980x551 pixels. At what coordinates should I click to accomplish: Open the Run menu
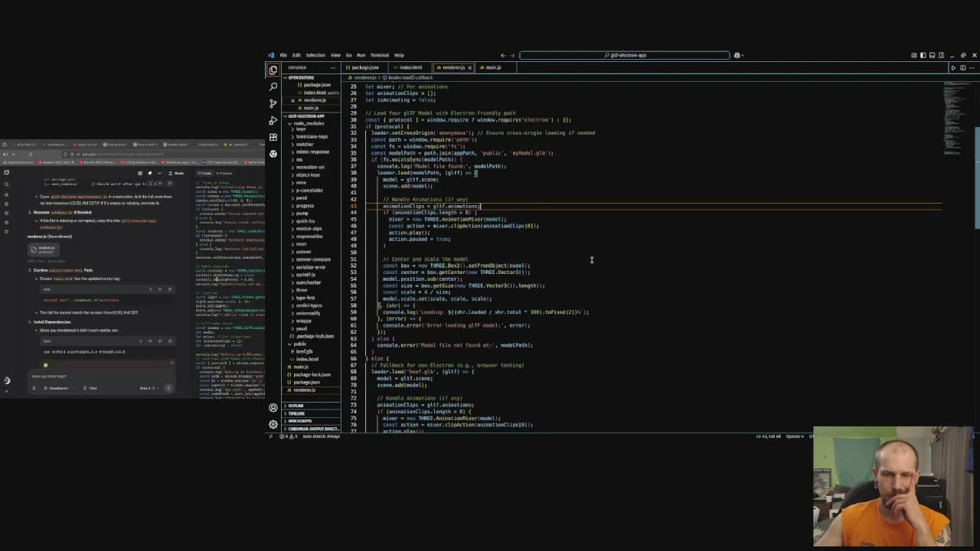pyautogui.click(x=361, y=55)
